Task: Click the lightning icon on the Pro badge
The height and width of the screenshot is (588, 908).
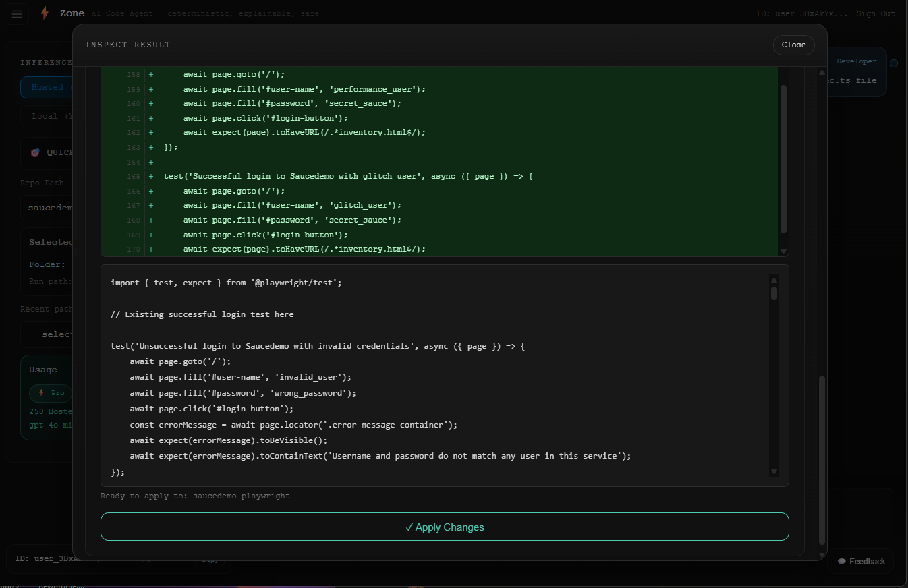Action: tap(42, 392)
